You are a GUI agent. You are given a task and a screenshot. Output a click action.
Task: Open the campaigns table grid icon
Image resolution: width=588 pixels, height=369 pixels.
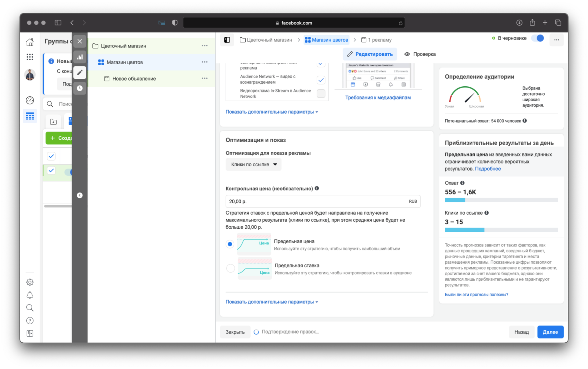pyautogui.click(x=30, y=116)
